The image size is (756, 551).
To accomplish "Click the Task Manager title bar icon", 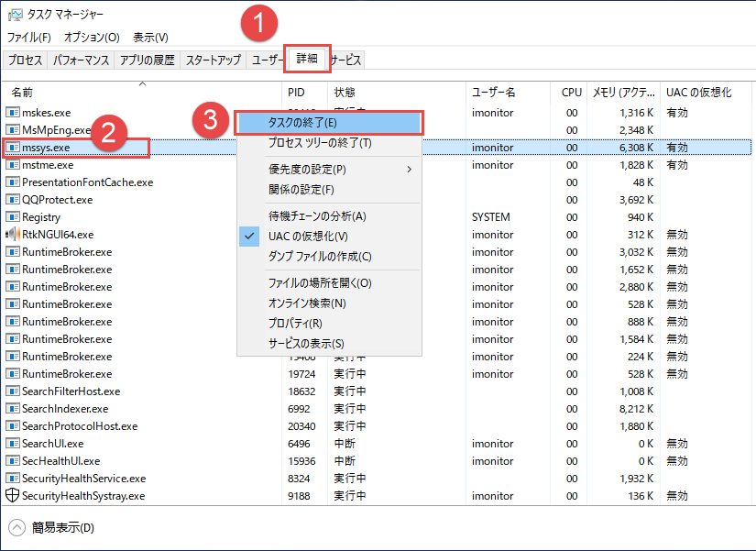I will coord(15,15).
